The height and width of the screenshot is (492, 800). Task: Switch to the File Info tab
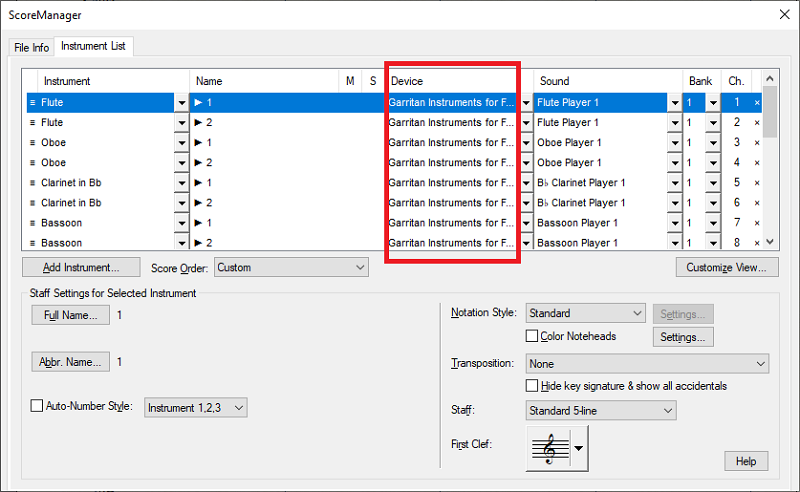30,47
